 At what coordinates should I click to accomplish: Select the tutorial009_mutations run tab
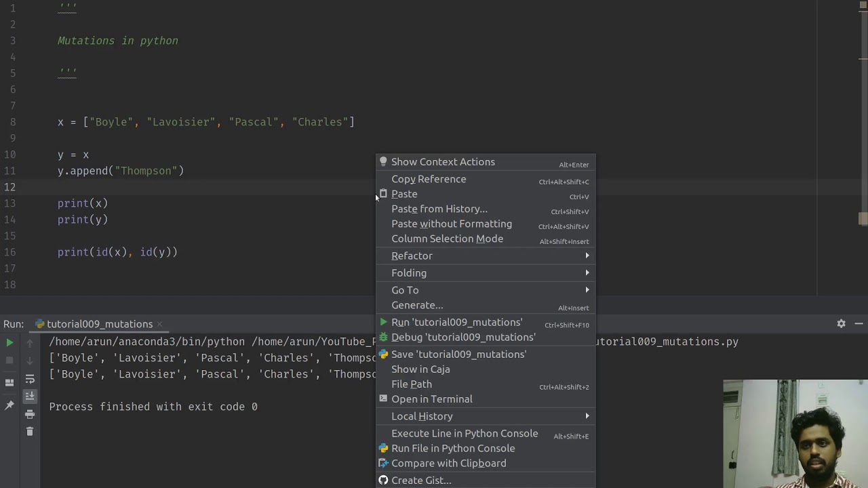pyautogui.click(x=99, y=324)
